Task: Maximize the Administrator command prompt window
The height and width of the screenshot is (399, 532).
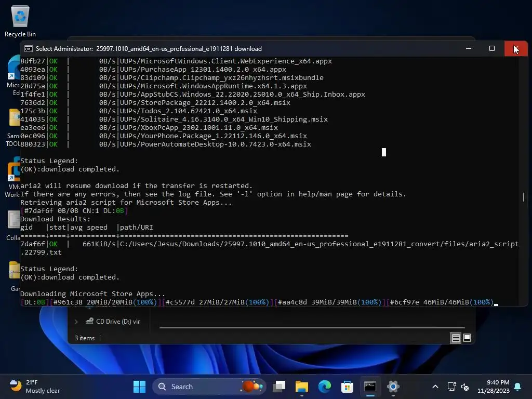Action: click(491, 48)
